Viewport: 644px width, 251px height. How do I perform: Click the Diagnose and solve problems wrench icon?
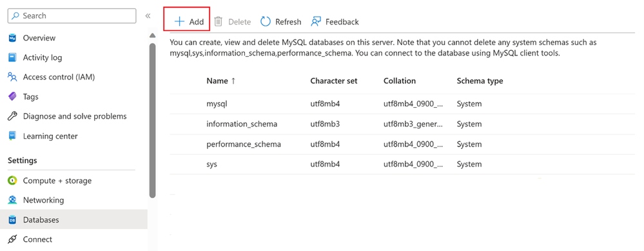pos(12,116)
